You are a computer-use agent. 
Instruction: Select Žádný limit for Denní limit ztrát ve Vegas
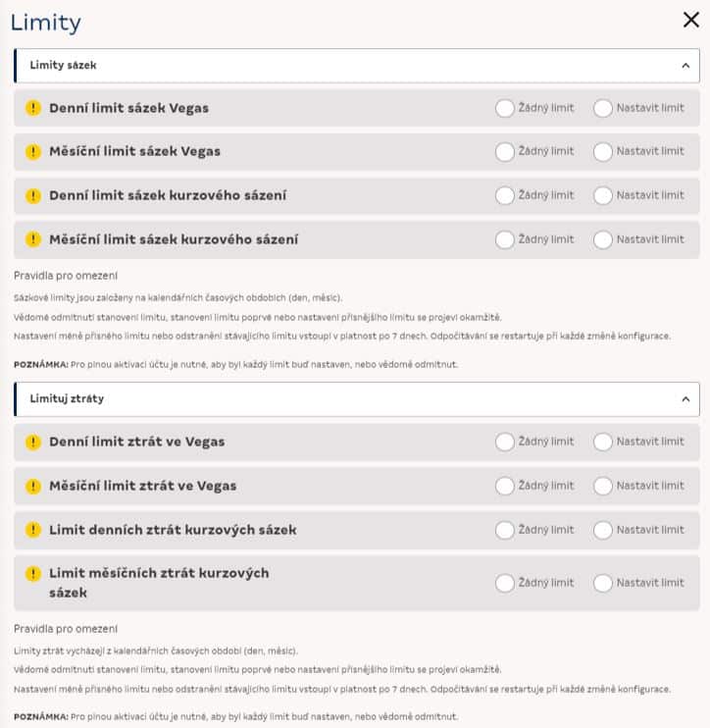504,442
